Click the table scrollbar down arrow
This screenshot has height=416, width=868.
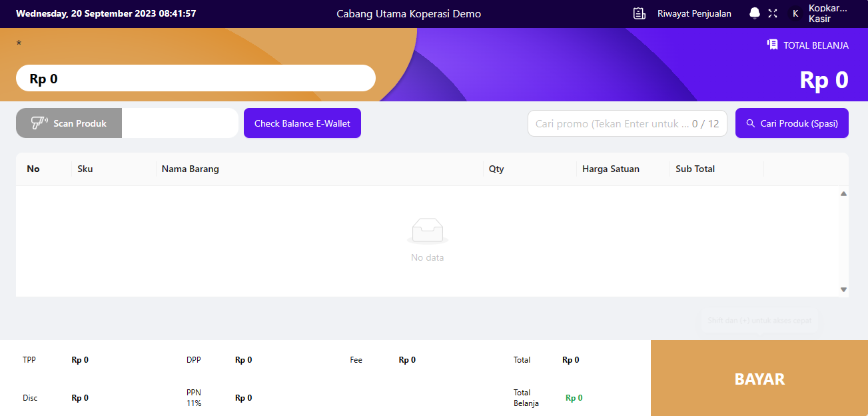843,289
